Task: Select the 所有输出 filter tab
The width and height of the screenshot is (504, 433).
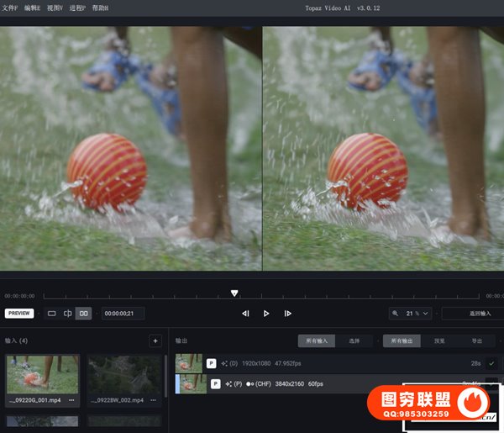Action: pyautogui.click(x=402, y=341)
